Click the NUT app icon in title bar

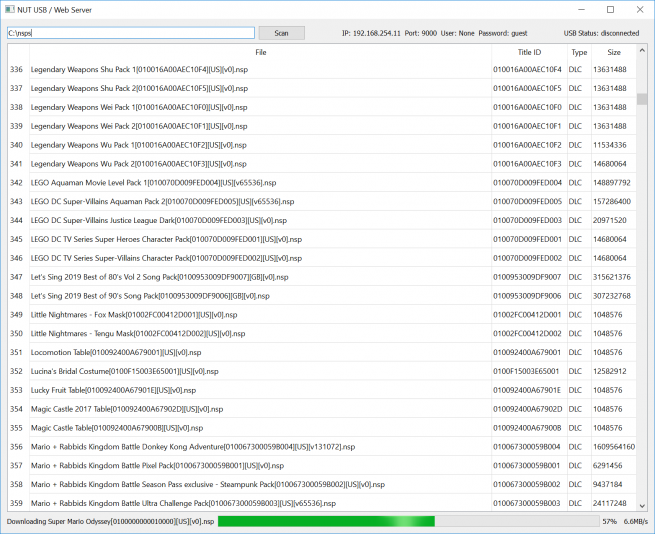pos(10,9)
